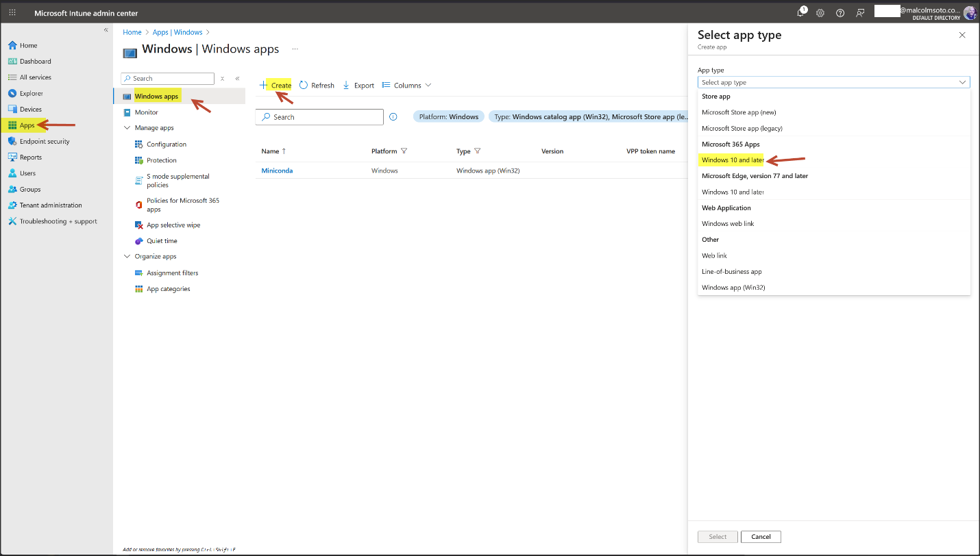Open the app launcher waffle icon
The width and height of the screenshot is (980, 556).
(12, 13)
